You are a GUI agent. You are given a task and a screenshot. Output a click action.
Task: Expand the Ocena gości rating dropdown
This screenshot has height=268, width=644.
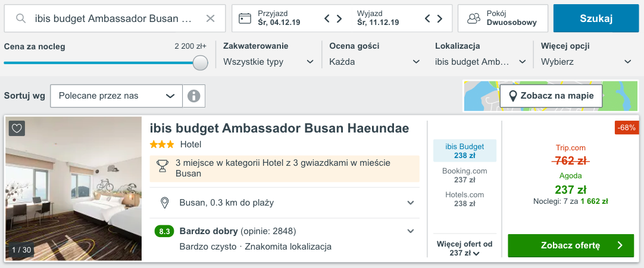click(x=374, y=62)
